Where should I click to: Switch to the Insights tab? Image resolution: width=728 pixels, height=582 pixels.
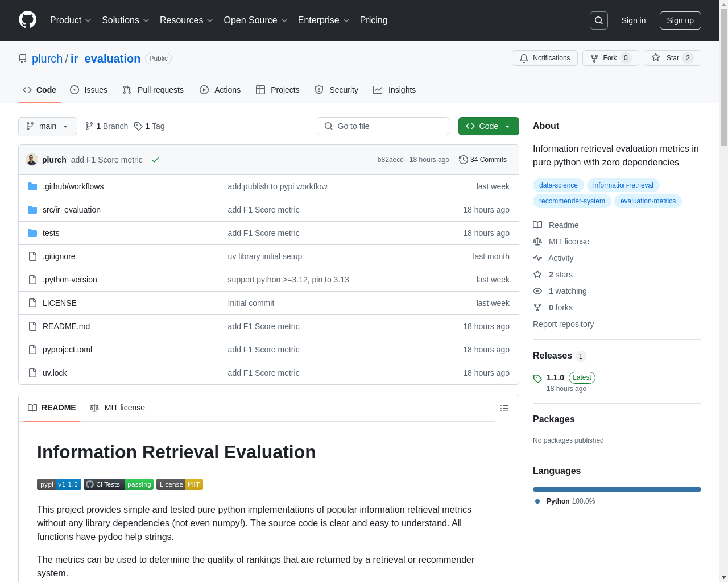395,90
